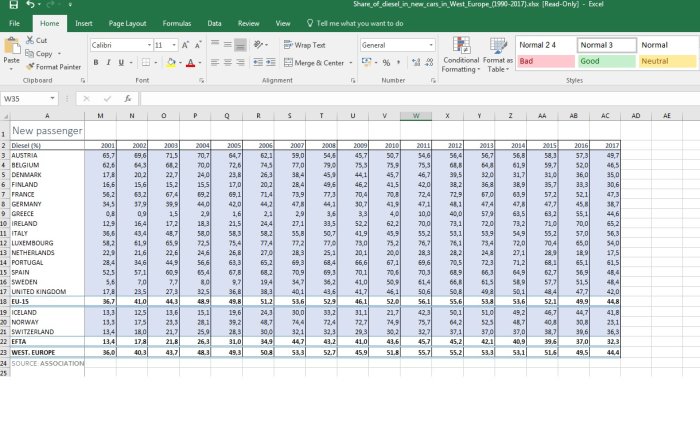This screenshot has height=423, width=700.
Task: Bottom align cell contents
Action: click(240, 45)
